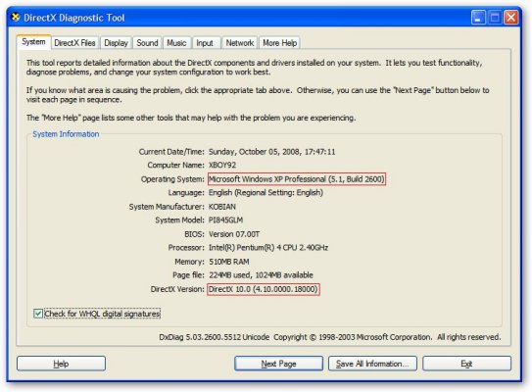Close the DirectX Diagnostic Tool window

pos(510,18)
